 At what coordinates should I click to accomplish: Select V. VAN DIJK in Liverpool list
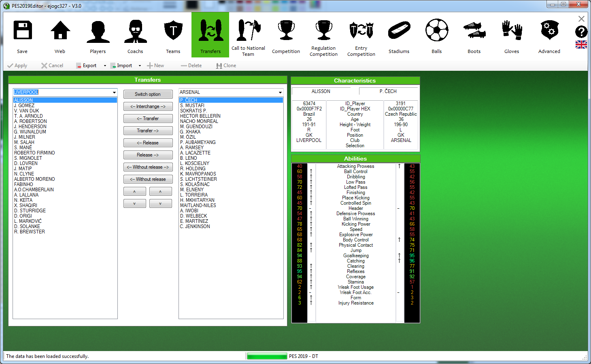coord(65,111)
